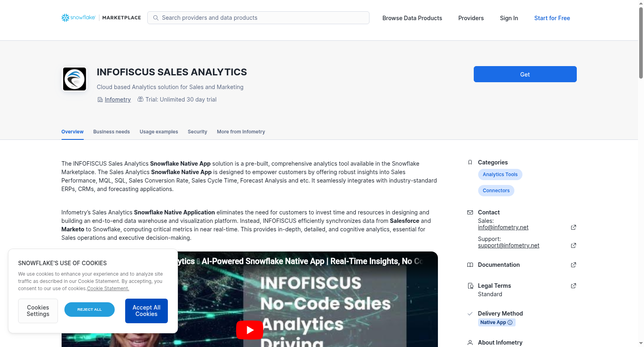Click the MARKETPLACE header text
This screenshot has height=347, width=644.
tap(122, 18)
